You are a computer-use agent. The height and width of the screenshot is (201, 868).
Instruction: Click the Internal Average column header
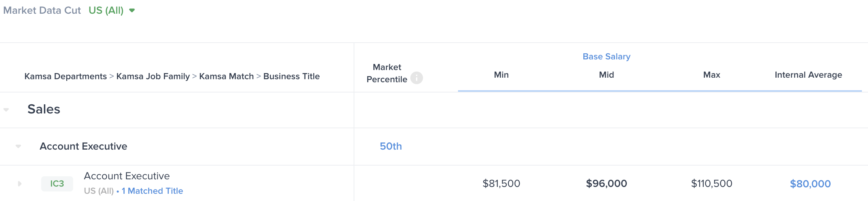pyautogui.click(x=808, y=75)
